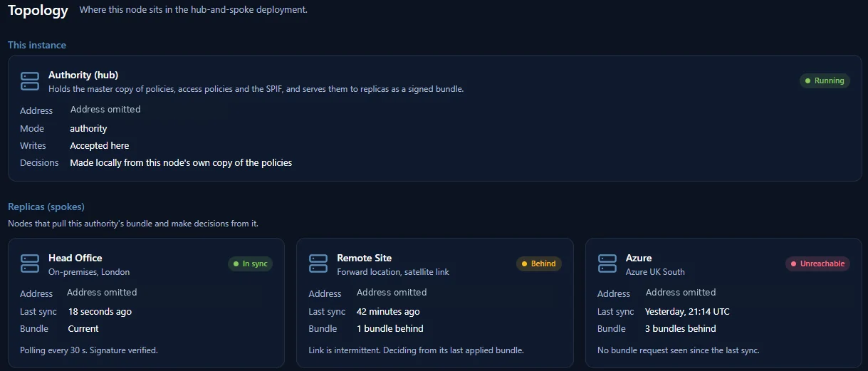Click Last sync value '18 seconds ago'

pyautogui.click(x=100, y=311)
